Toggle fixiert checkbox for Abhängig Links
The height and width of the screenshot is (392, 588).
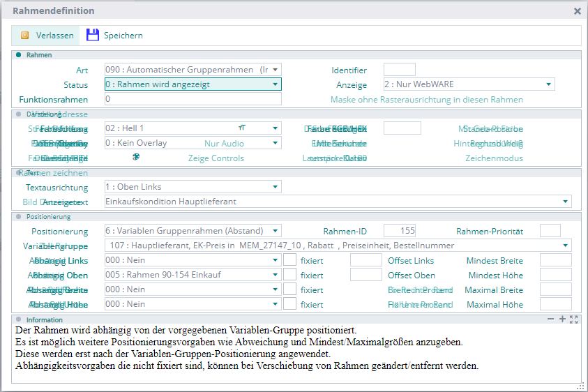point(290,260)
